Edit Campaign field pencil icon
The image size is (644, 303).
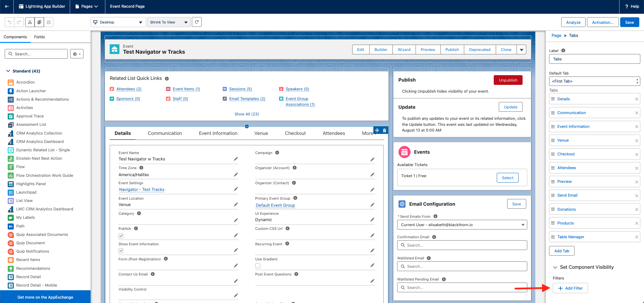372,160
